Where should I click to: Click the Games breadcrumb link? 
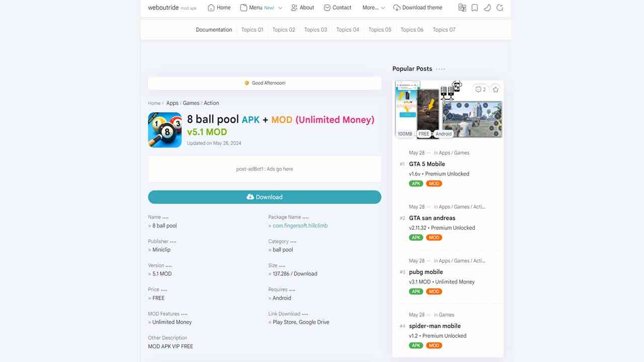(x=191, y=103)
